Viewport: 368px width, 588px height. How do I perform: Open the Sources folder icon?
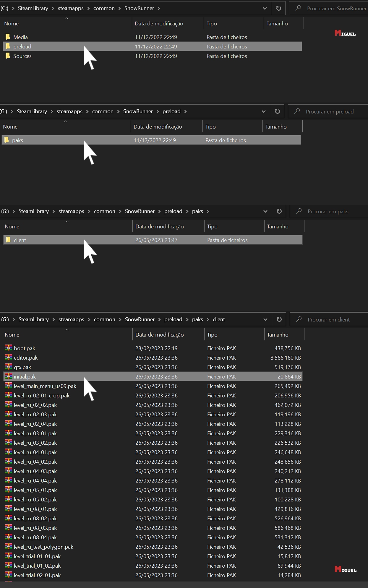coord(8,56)
